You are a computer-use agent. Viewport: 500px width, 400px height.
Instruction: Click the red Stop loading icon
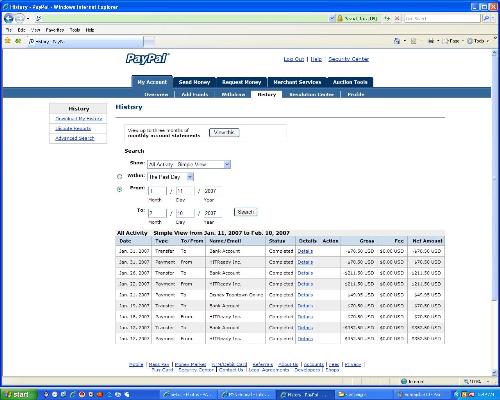pos(397,18)
